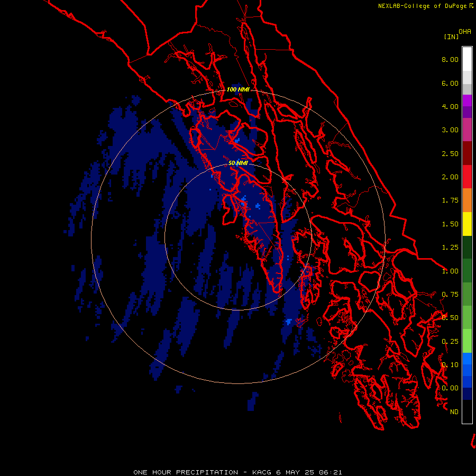Click the 6.00 legend value

pyautogui.click(x=450, y=83)
